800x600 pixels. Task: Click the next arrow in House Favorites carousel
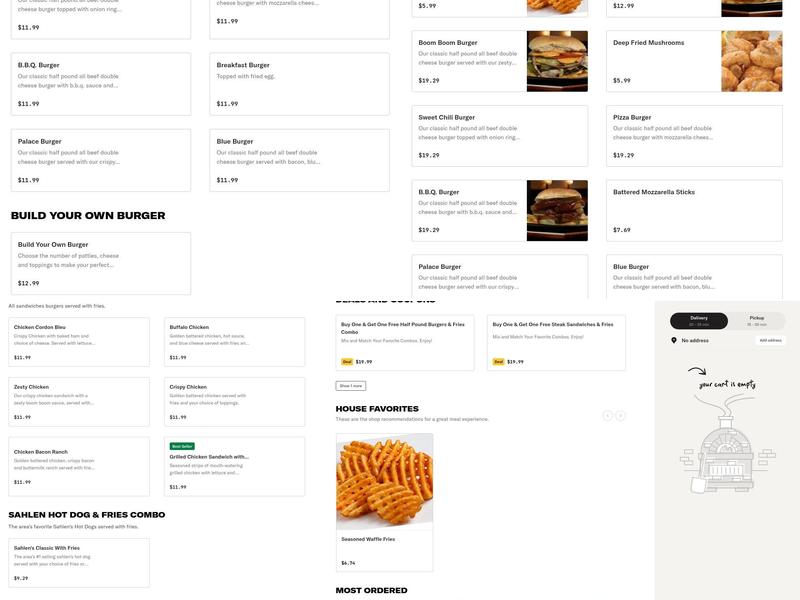[x=620, y=416]
